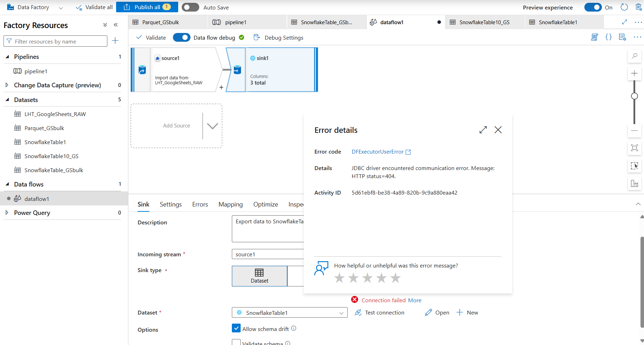Open Debug Settings from the dataflow toolbar
Screen dimensions: 644x345
point(279,38)
